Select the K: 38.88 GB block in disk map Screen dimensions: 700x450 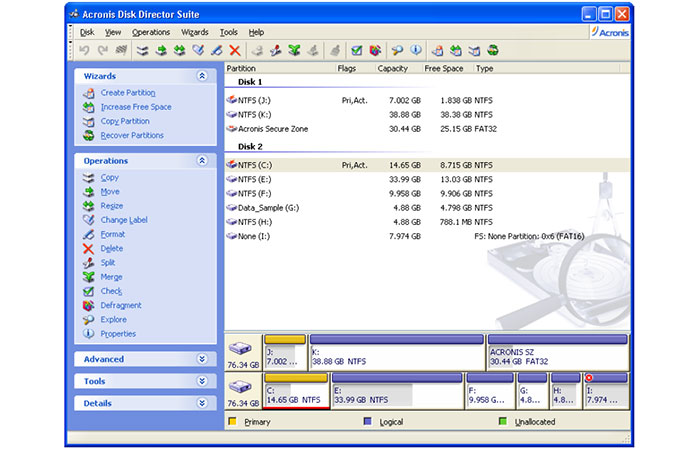397,352
